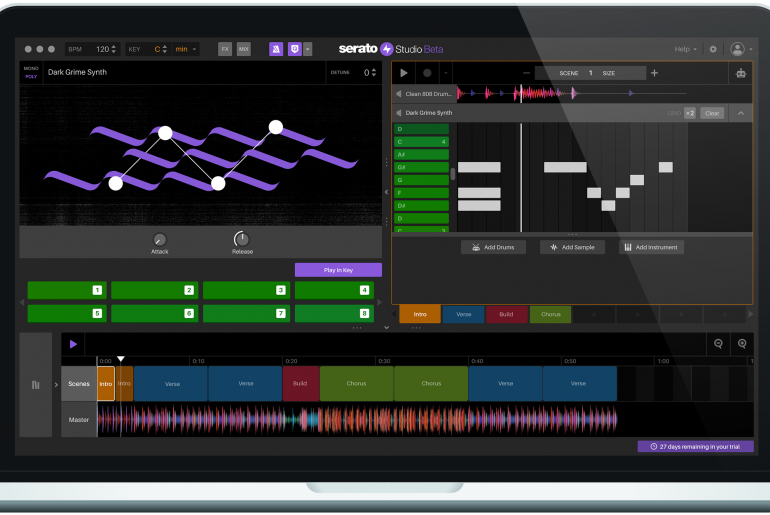Add Instrument to the scene
The width and height of the screenshot is (770, 515).
click(x=651, y=247)
